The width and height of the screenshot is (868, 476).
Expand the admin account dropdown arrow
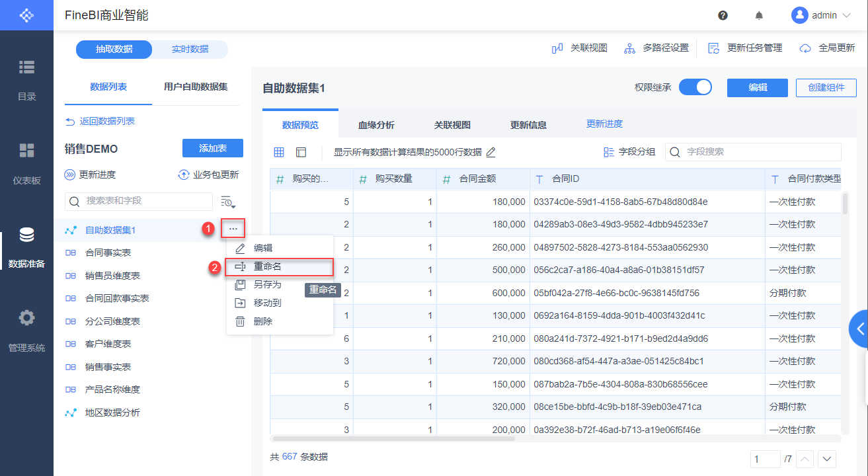tap(846, 15)
